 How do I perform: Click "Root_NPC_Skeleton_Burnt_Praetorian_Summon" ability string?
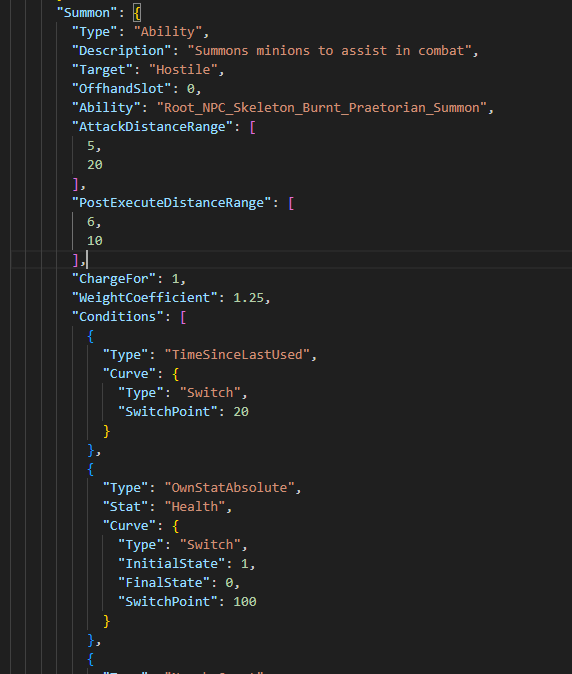(x=322, y=107)
